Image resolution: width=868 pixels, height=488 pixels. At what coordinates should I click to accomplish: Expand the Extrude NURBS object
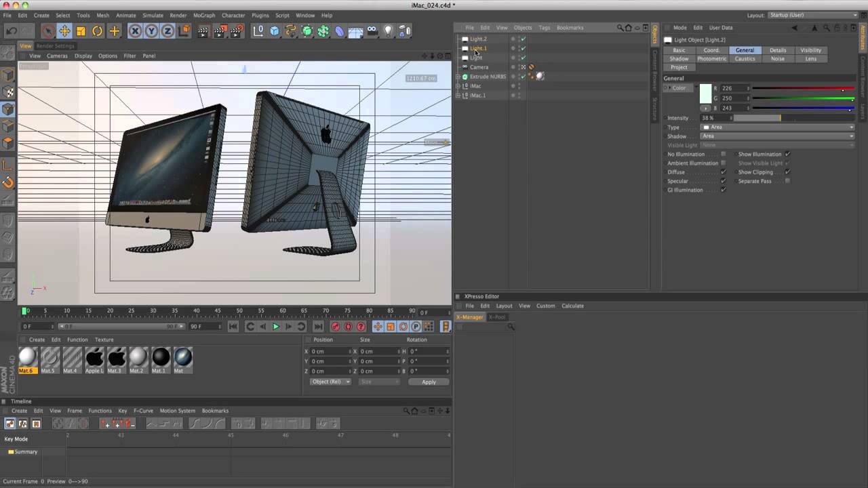coord(458,77)
